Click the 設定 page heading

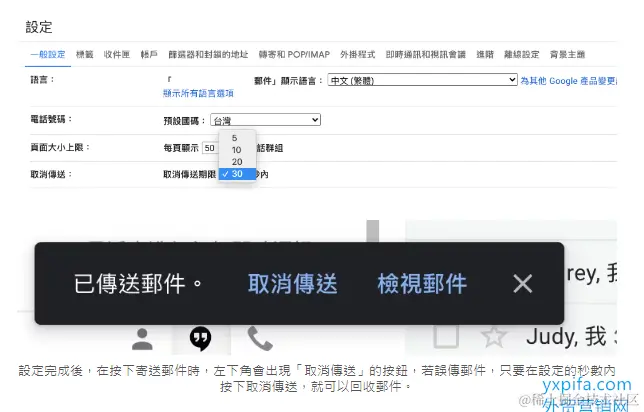pyautogui.click(x=39, y=27)
